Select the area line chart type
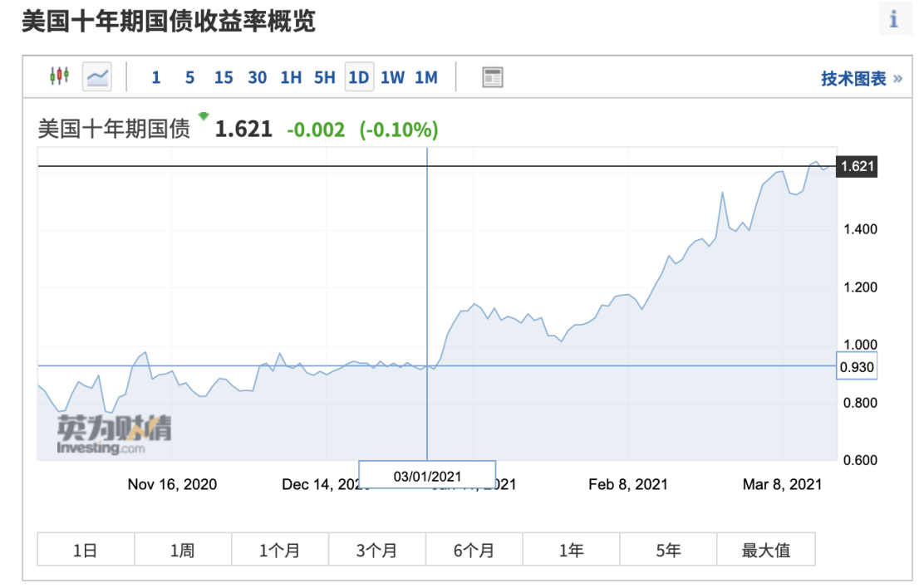 point(97,76)
